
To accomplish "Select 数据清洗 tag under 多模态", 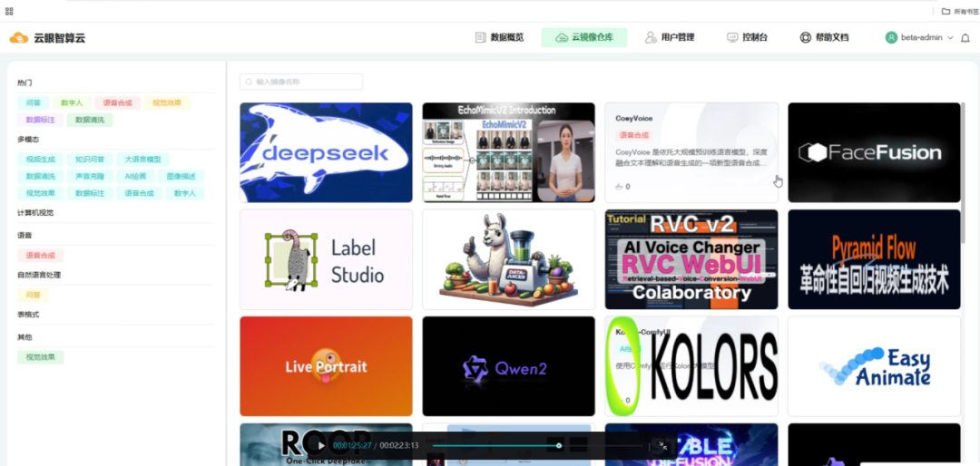I will pos(41,177).
